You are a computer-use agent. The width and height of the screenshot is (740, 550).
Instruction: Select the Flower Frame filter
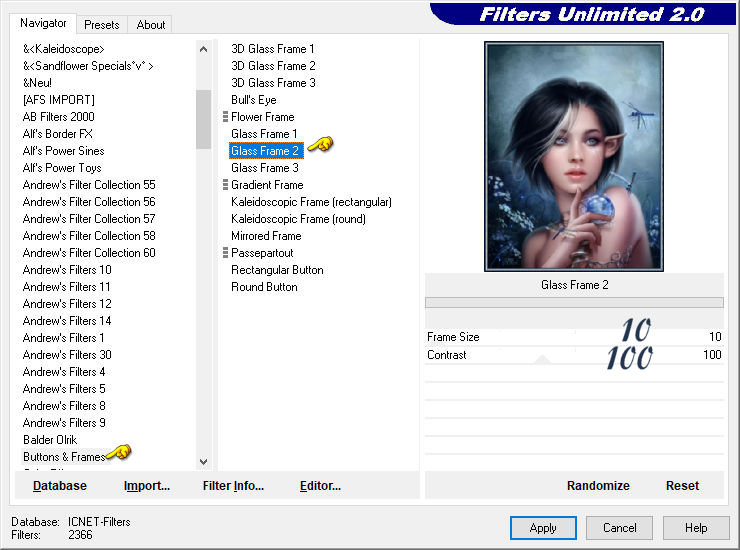(x=262, y=117)
